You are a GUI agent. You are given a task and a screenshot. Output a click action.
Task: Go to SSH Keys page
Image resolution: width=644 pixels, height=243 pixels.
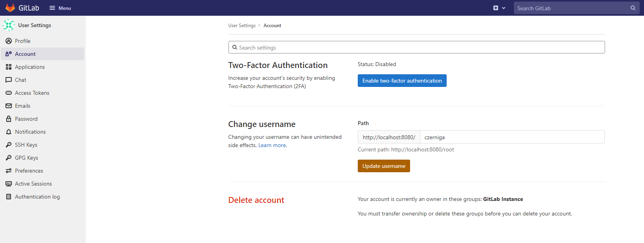point(42,145)
